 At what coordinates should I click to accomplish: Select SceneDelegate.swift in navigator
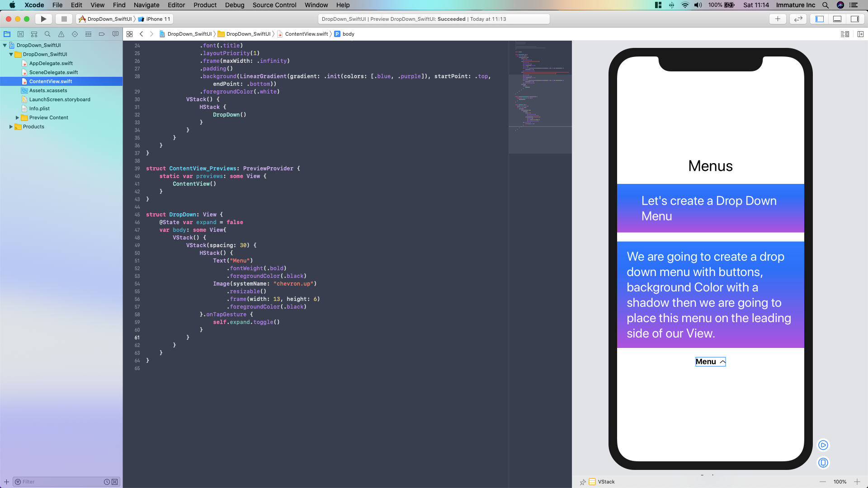pyautogui.click(x=53, y=72)
